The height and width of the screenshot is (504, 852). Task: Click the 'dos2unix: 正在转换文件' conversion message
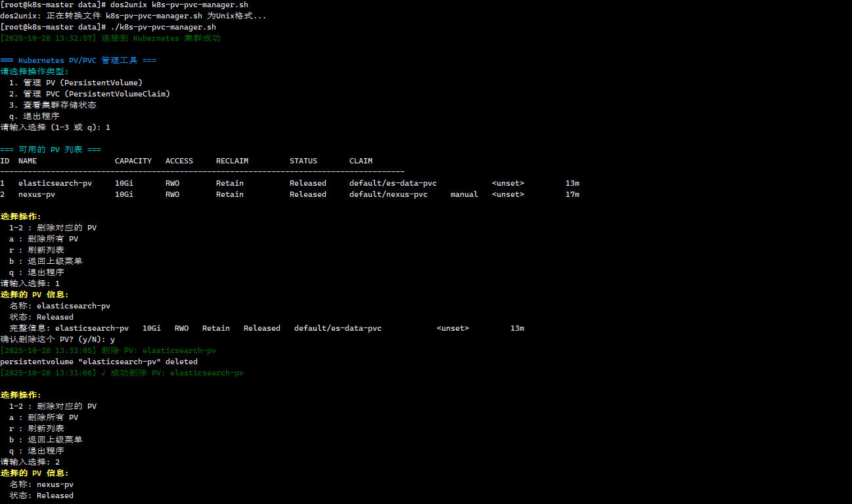coord(133,16)
